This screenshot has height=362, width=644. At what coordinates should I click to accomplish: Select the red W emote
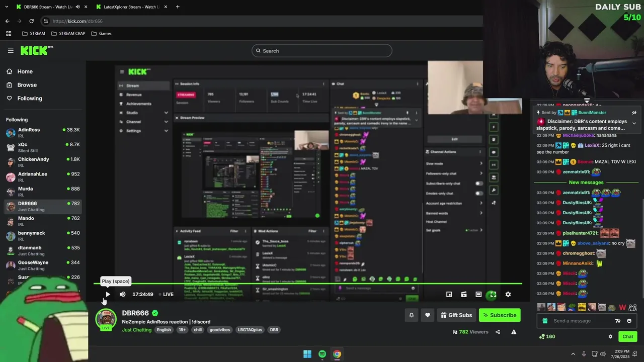622,307
